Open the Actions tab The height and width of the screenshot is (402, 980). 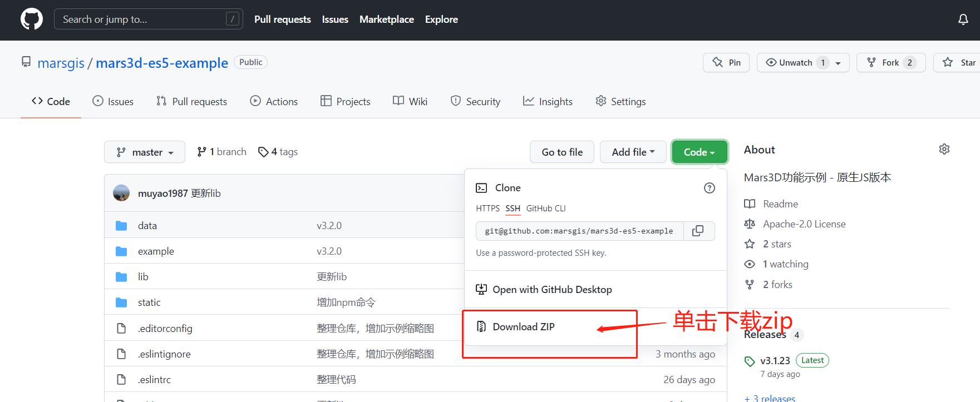(274, 101)
